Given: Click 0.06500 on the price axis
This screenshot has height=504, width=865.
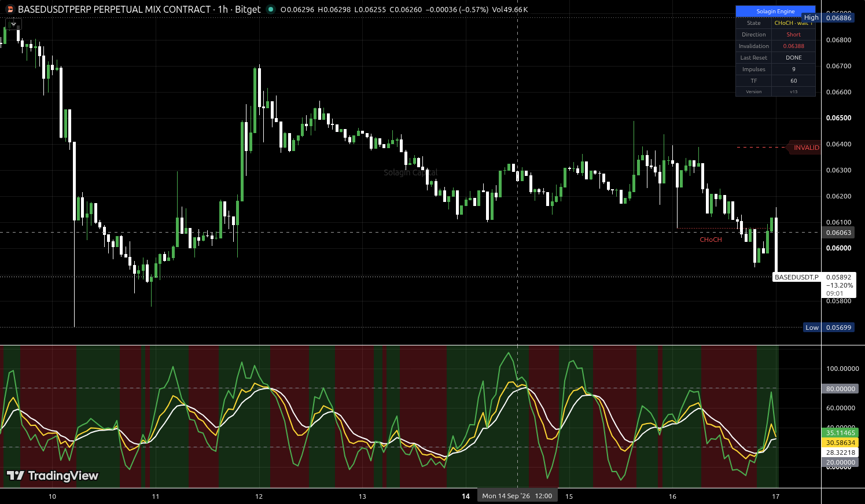Looking at the screenshot, I should click(x=838, y=118).
